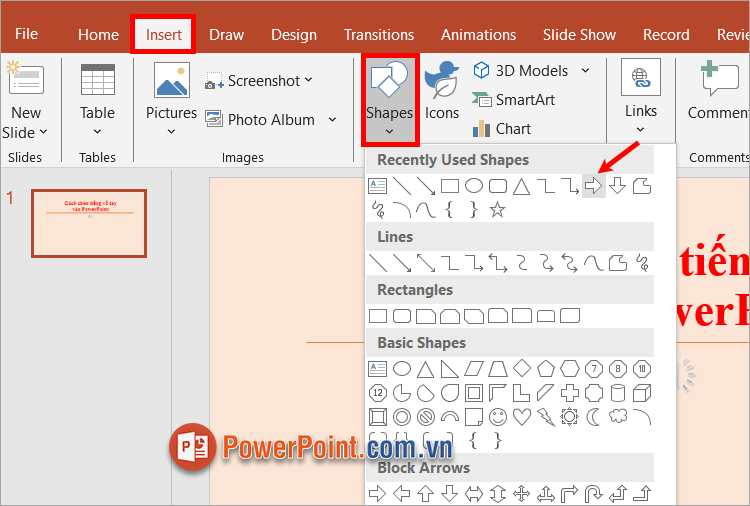The height and width of the screenshot is (506, 750).
Task: Choose the heart shape in Basic Shapes
Action: tap(521, 416)
